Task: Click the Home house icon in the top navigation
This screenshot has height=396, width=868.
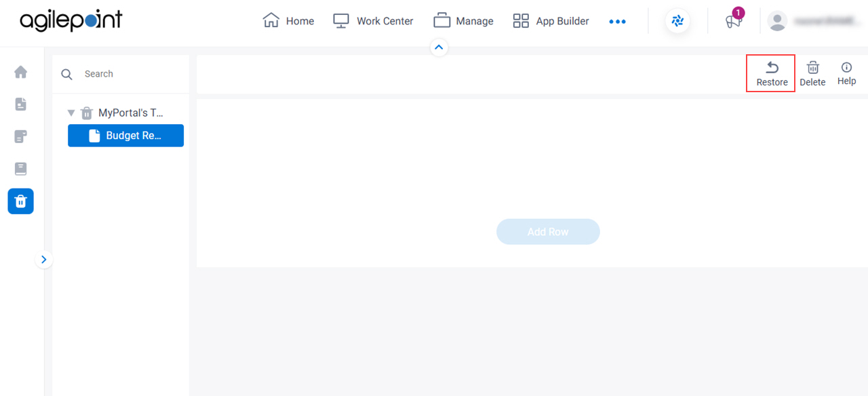Action: tap(271, 20)
